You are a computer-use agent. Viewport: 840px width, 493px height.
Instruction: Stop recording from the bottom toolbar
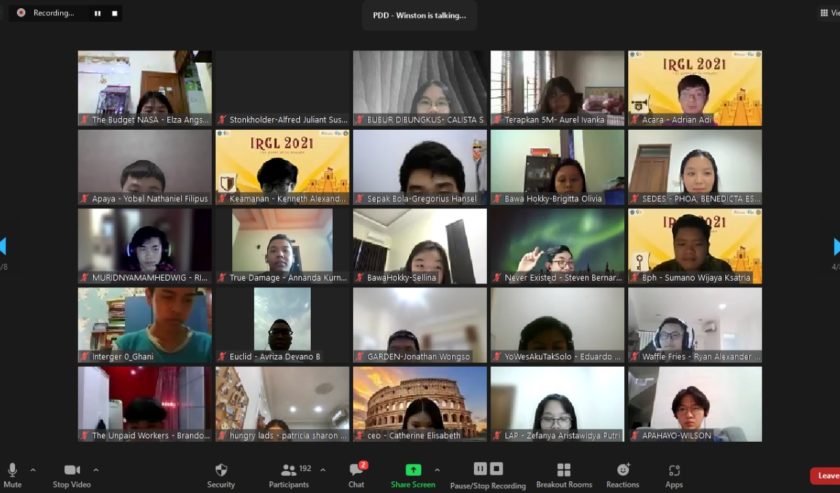point(497,469)
